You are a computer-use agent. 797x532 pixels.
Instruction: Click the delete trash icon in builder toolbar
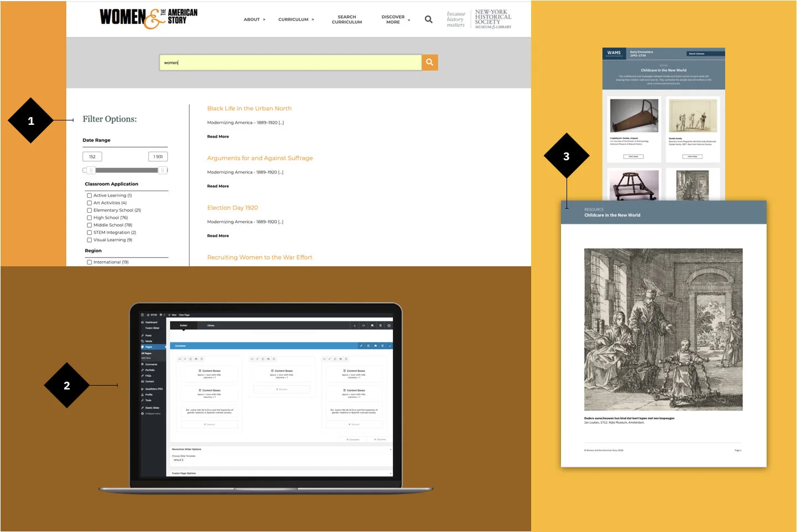380,325
